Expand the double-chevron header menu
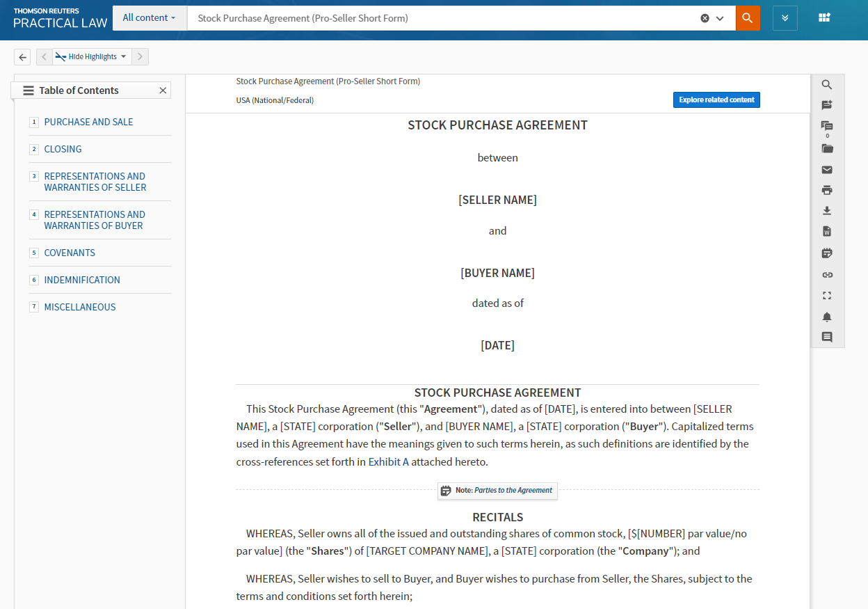868x609 pixels. [x=785, y=18]
